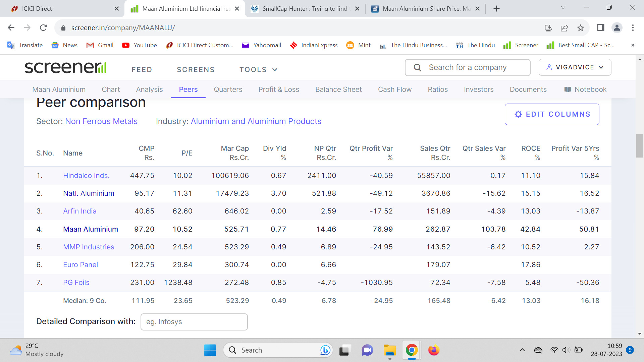Click the page vertical scrollbar thumb
This screenshot has height=362, width=644.
[640, 145]
